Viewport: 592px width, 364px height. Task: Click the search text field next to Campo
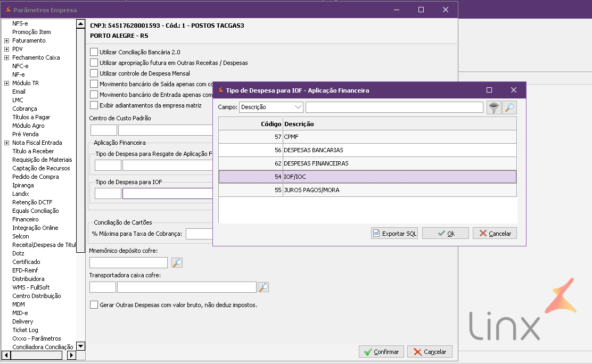(x=394, y=107)
